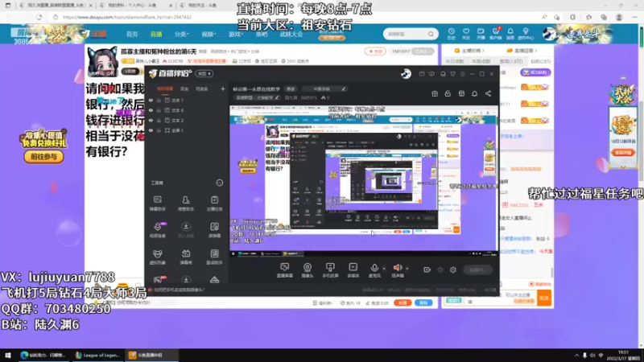
Task: Open stream settings gear icon
Action: [x=453, y=269]
